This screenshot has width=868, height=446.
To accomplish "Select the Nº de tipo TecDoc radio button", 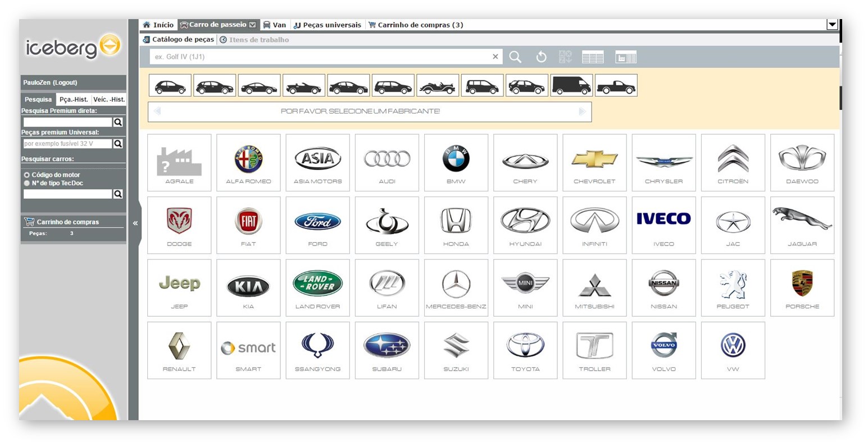I will coord(26,183).
